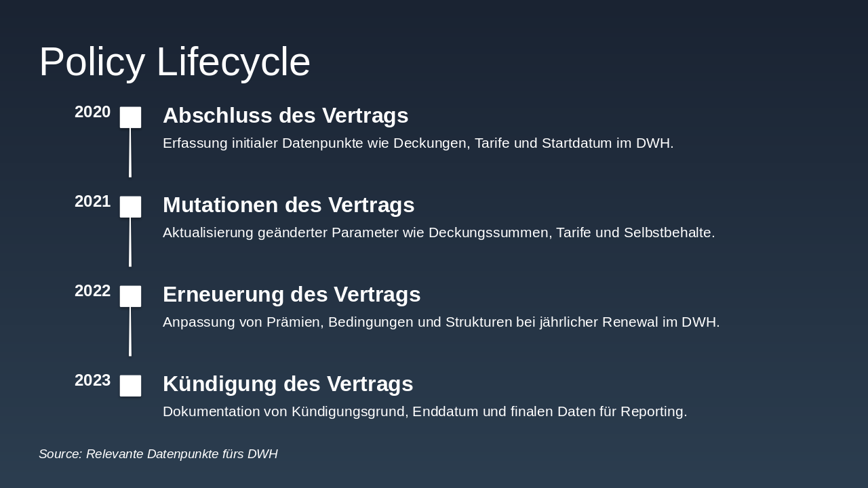Click the 2023 timeline square marker

(x=131, y=386)
